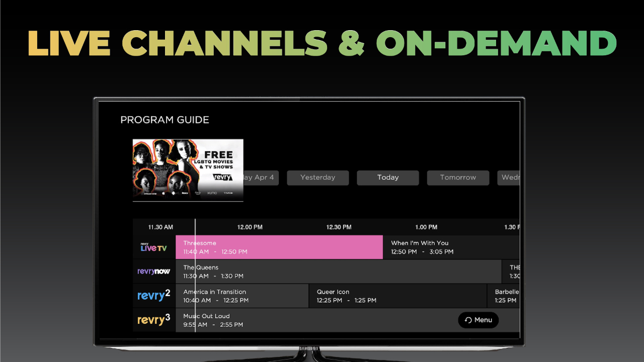This screenshot has width=644, height=362.
Task: Switch to the Yesterday tab
Action: click(x=317, y=177)
